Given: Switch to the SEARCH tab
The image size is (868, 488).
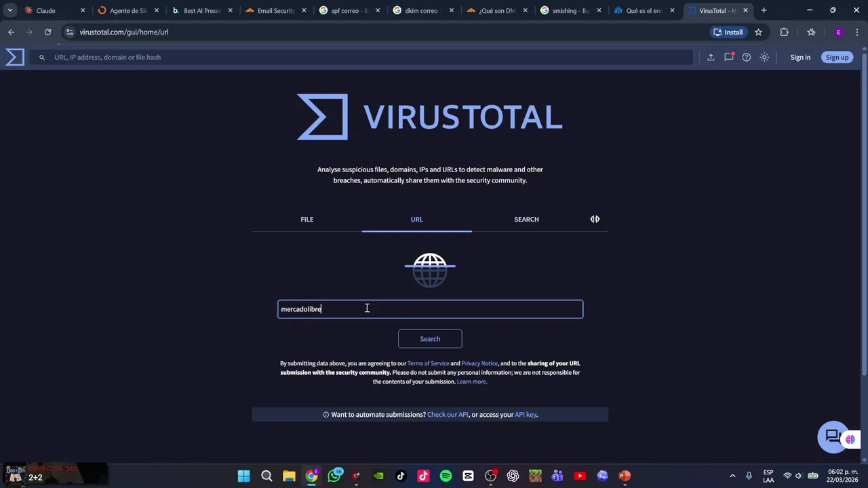Looking at the screenshot, I should click(x=526, y=219).
